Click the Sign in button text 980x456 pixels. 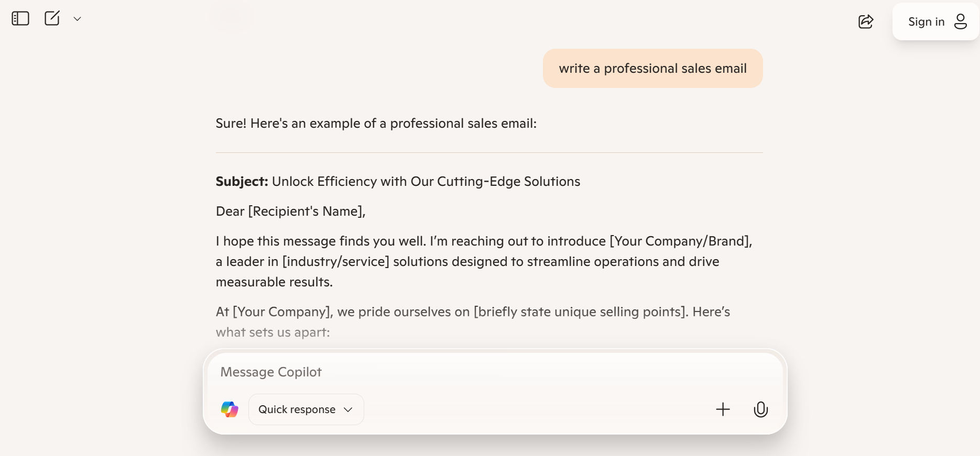point(926,21)
